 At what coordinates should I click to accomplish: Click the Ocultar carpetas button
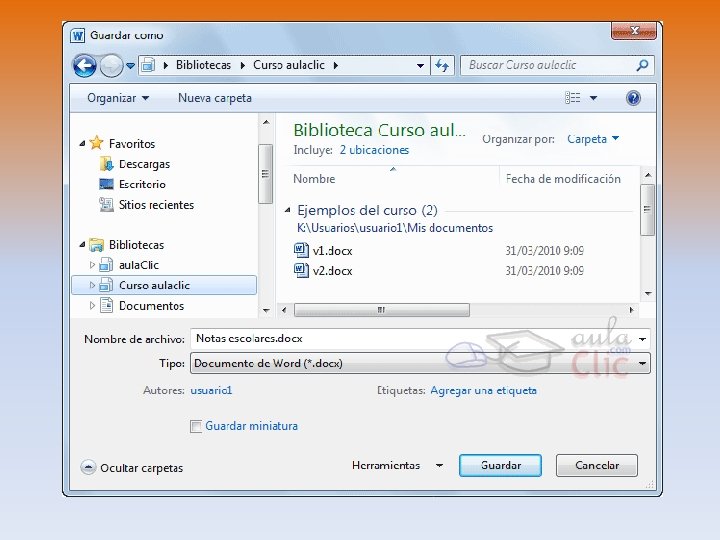[x=132, y=468]
